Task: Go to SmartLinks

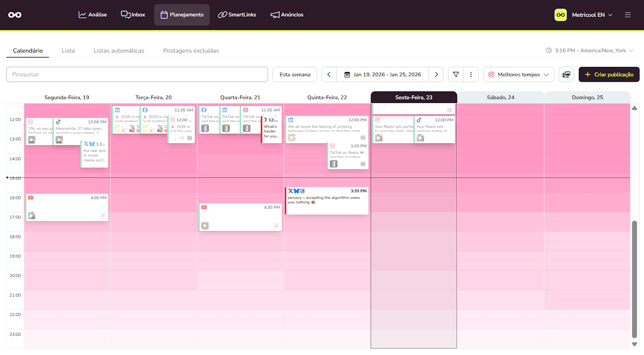Action: pos(237,15)
